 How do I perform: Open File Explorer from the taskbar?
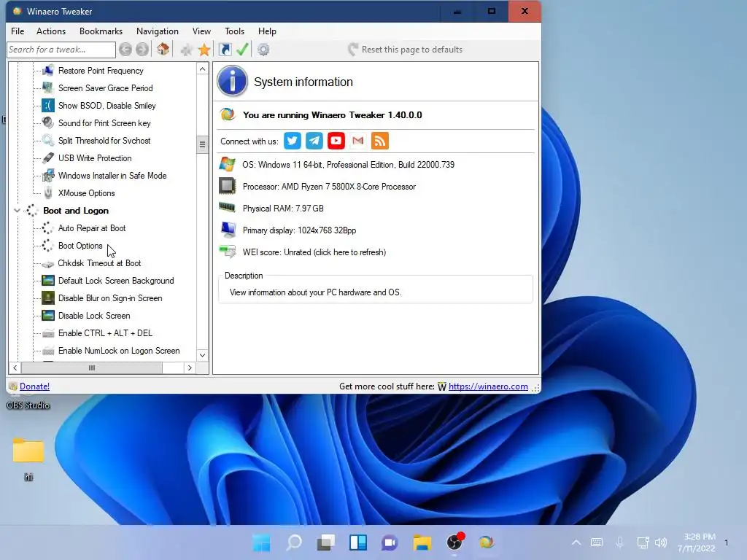[x=422, y=542]
